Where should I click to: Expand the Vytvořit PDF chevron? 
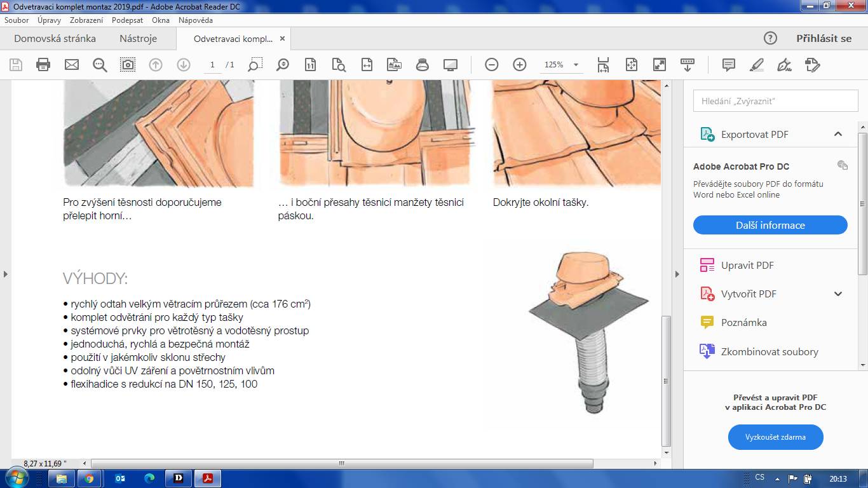point(838,294)
